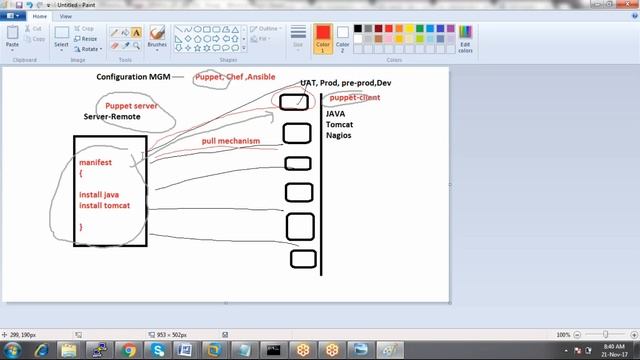Screen dimensions: 640x360
Task: Choose the Right triangle shape
Action: 178,39
